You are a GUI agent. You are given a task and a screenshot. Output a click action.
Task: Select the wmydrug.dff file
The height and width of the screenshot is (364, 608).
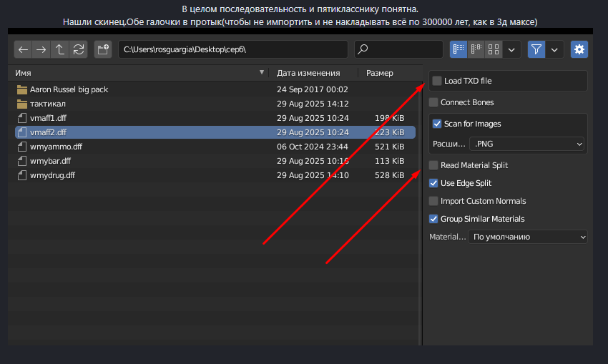point(52,175)
